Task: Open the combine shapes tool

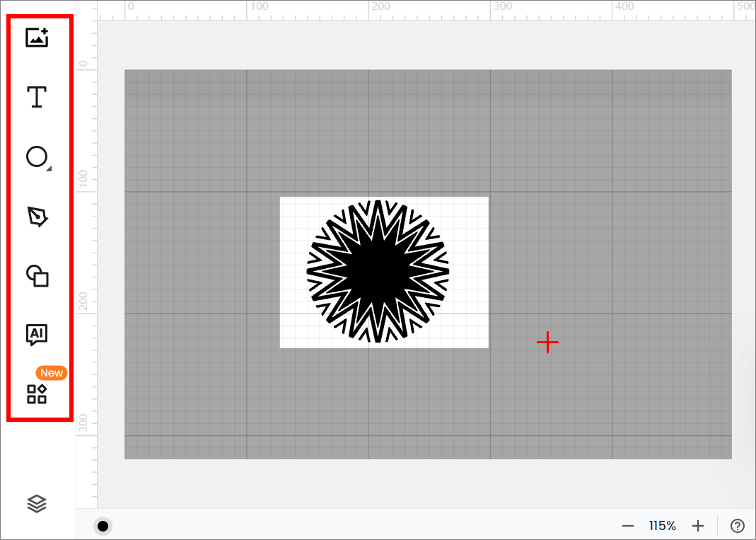Action: pyautogui.click(x=37, y=276)
